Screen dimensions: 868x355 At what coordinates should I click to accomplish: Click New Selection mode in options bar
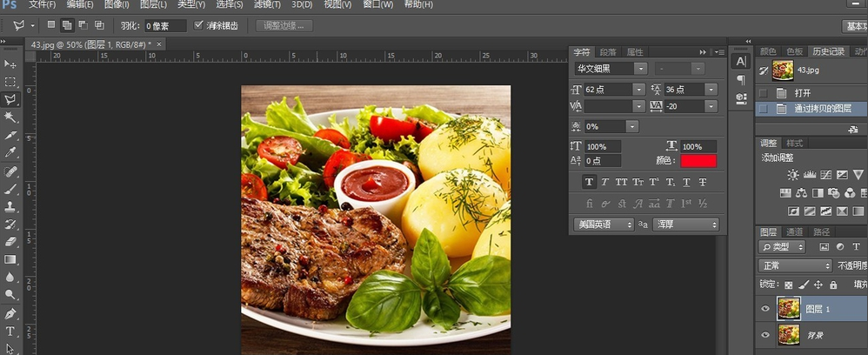tap(51, 25)
